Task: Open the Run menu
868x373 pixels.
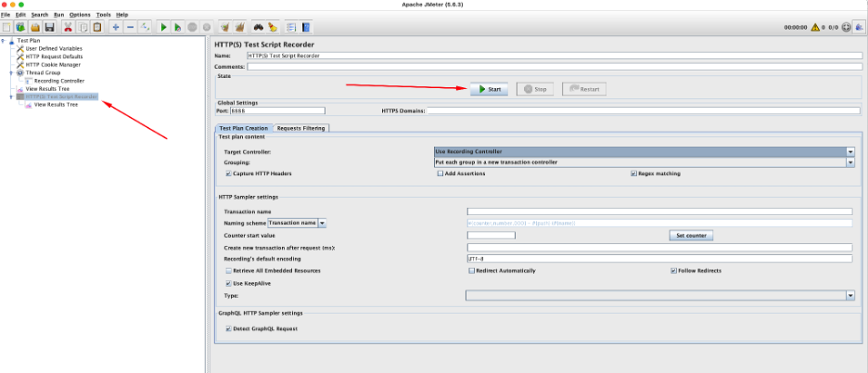Action: tap(58, 15)
